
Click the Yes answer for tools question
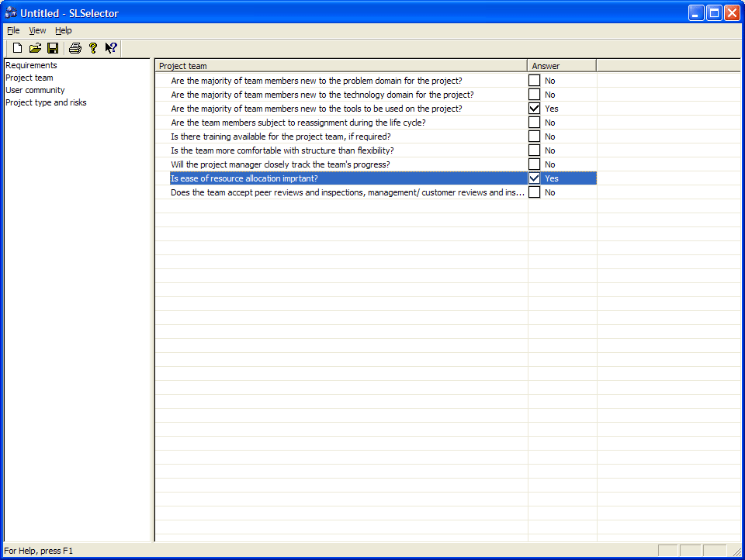pos(552,109)
